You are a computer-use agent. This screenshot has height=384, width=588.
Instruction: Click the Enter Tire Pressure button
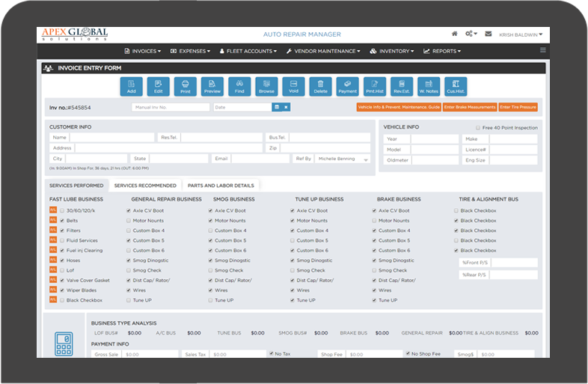(518, 107)
